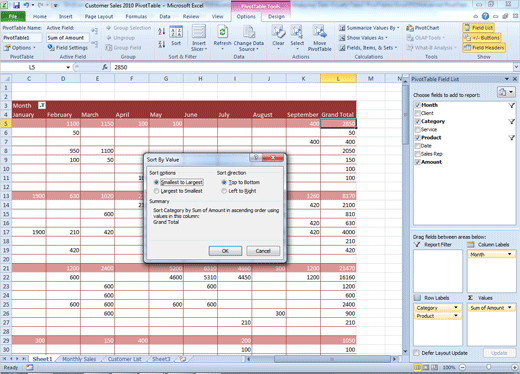
Task: Click Cancel in Sort By Value dialog
Action: coord(263,251)
